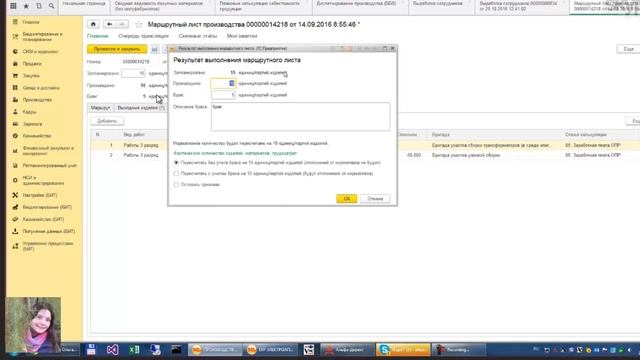Open the favorites star in top panel
Viewport: 640px width, 360px height.
(x=26, y=6)
